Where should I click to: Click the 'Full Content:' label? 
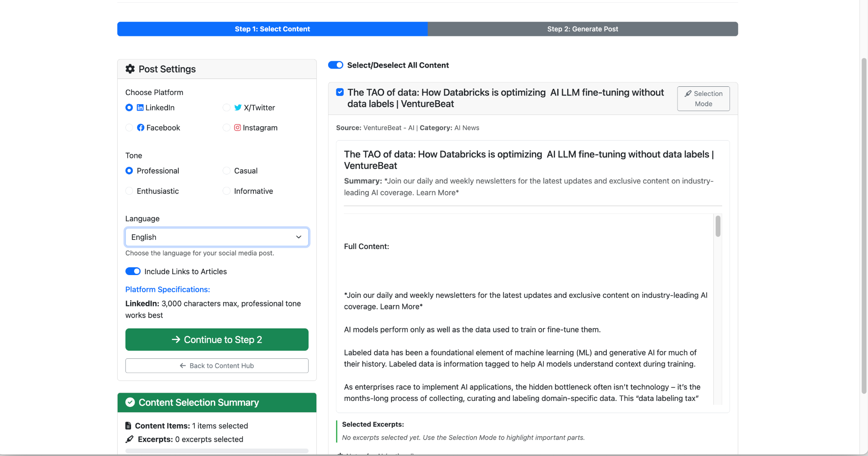coord(366,246)
